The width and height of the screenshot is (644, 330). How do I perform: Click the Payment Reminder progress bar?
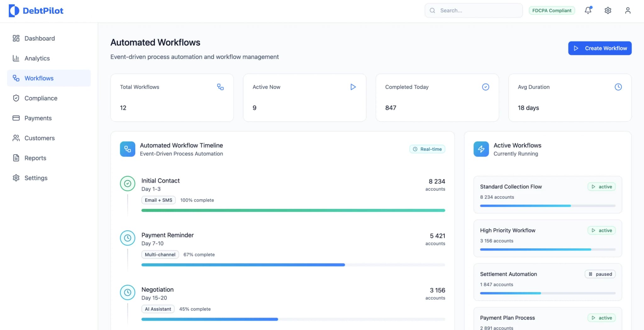(x=293, y=265)
